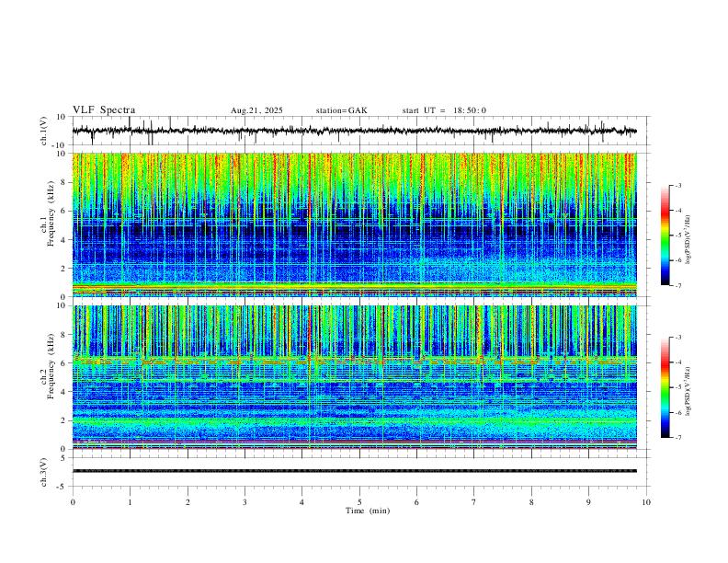Click the ch.3 voltage trace band
Viewport: 728px width, 563px height.
tap(354, 471)
